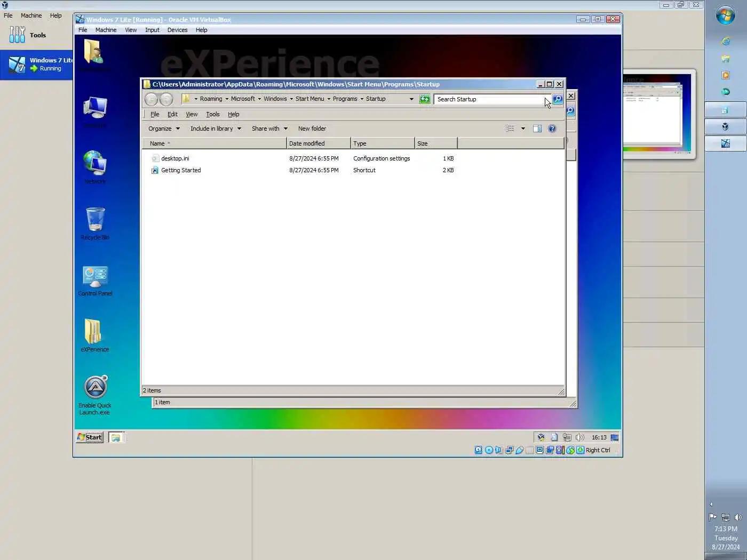This screenshot has height=560, width=747.
Task: Click the guest taskbar clock 16:13
Action: 599,437
